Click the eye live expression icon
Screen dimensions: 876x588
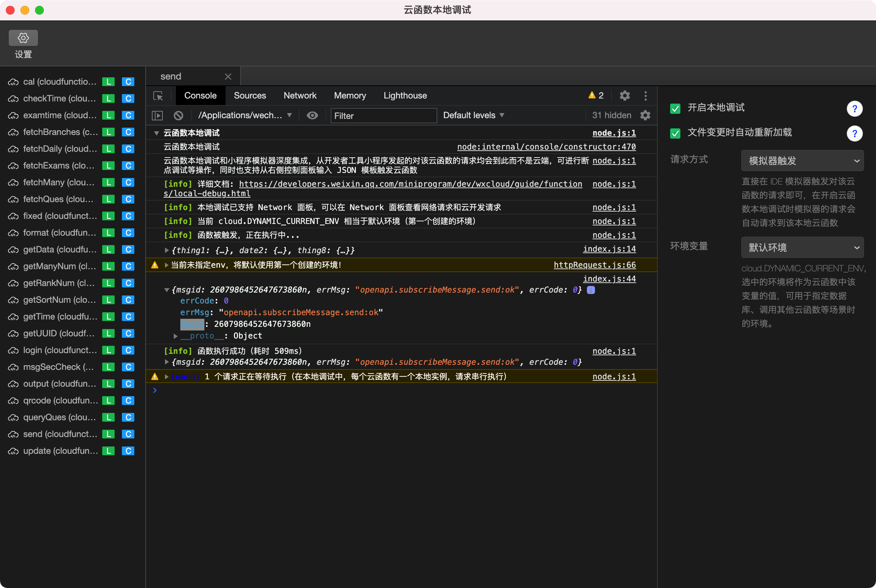click(312, 116)
